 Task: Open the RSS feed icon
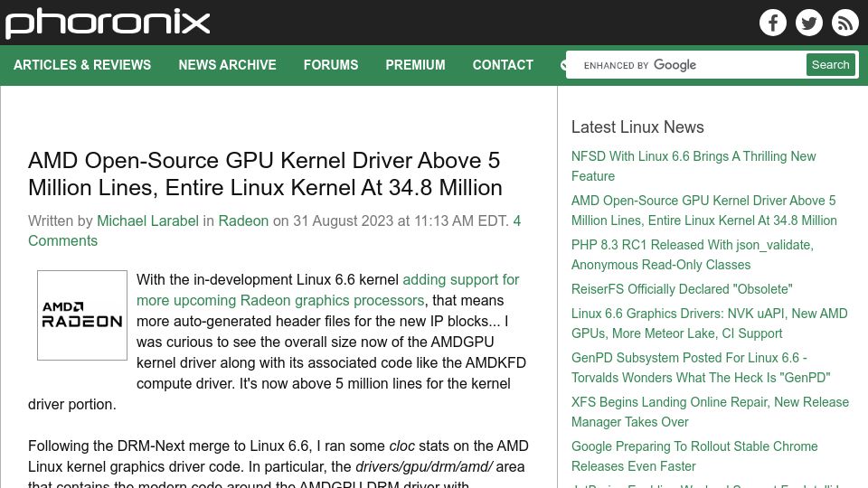click(844, 23)
